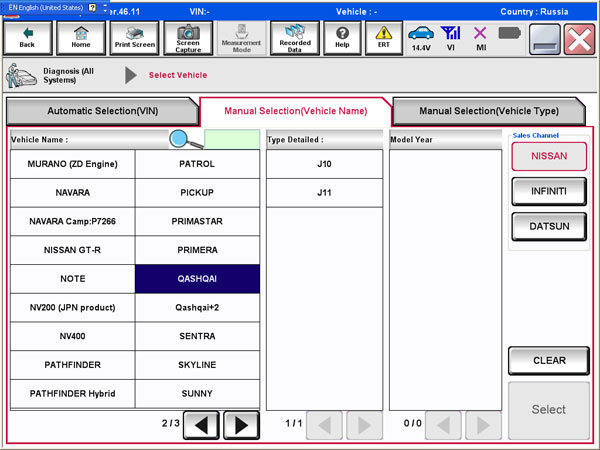Select NISSAN GT-R vehicle
The height and width of the screenshot is (450, 600).
[72, 250]
